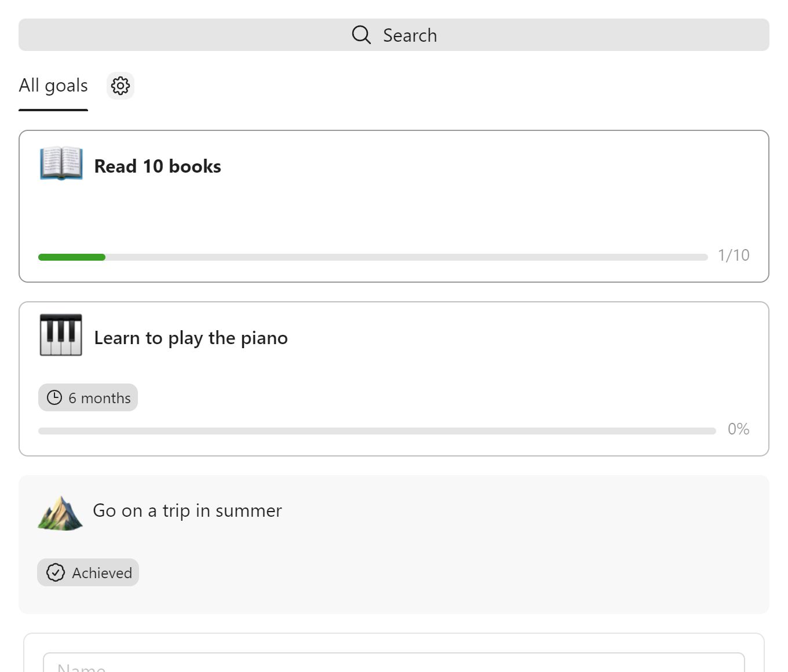Image resolution: width=788 pixels, height=672 pixels.
Task: Click the magnifying glass search icon
Action: point(362,35)
